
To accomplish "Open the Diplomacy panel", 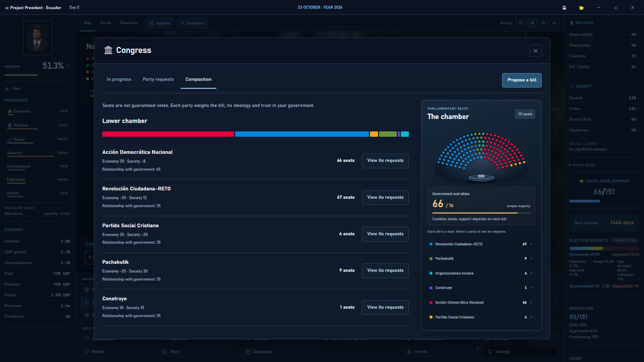I will (280, 352).
